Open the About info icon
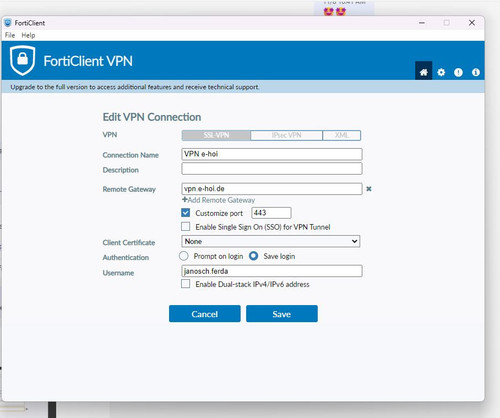This screenshot has width=500, height=418. (x=476, y=72)
